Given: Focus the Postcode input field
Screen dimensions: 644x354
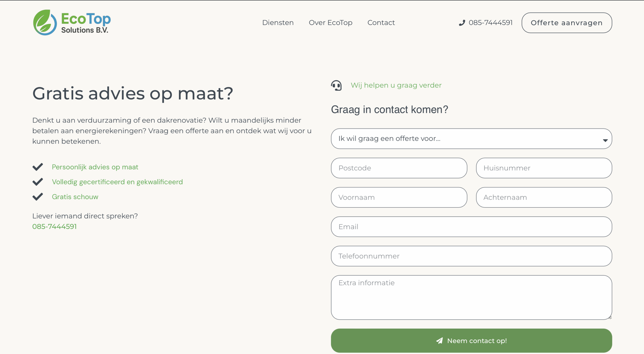Looking at the screenshot, I should (x=399, y=168).
